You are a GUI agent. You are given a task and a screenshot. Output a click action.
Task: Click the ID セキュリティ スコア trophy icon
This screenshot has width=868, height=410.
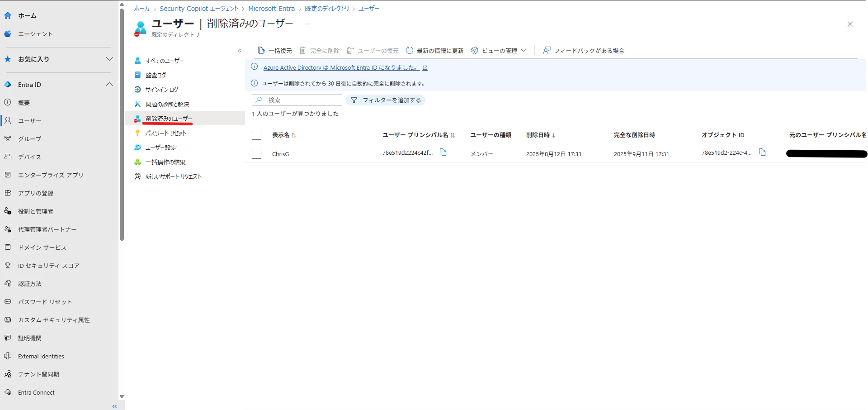[8, 265]
